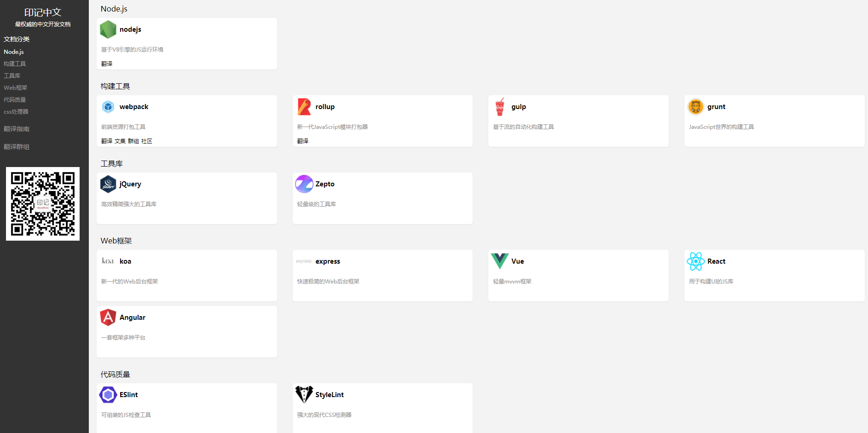Click the jQuery dark blue logo
Viewport: 868px width, 433px height.
point(108,184)
